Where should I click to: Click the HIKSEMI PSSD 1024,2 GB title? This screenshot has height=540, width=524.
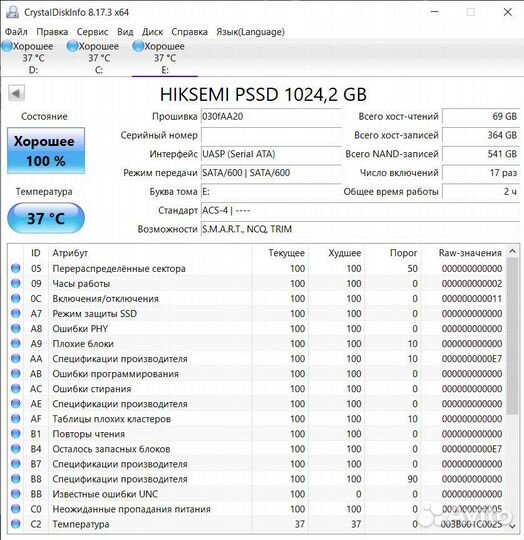pos(263,94)
